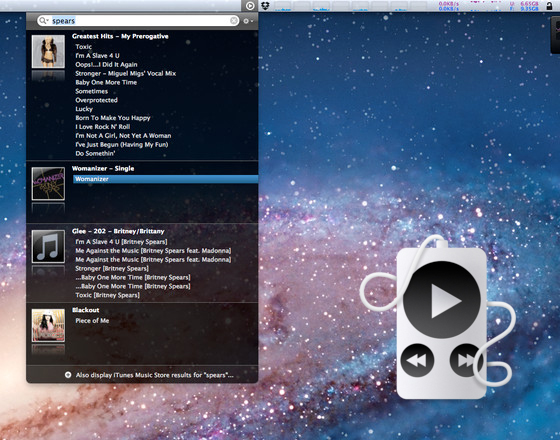The image size is (560, 440).
Task: Play Born To Make You Happy
Action: 112,118
